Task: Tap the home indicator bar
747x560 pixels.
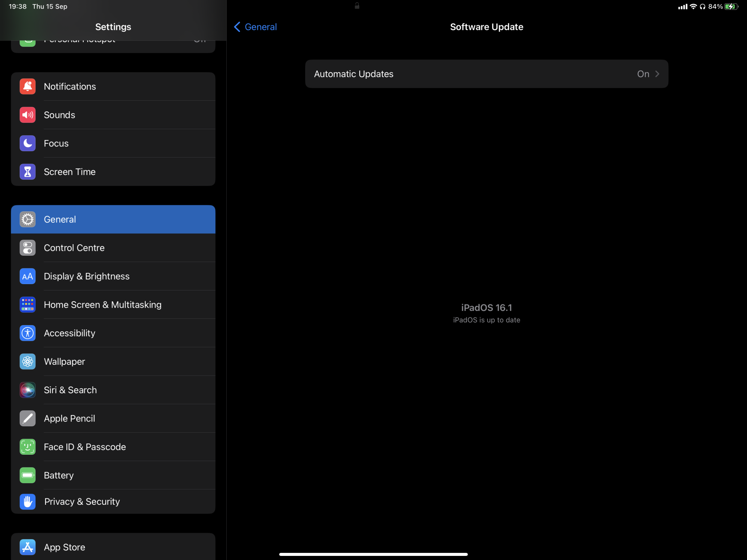Action: [373, 554]
